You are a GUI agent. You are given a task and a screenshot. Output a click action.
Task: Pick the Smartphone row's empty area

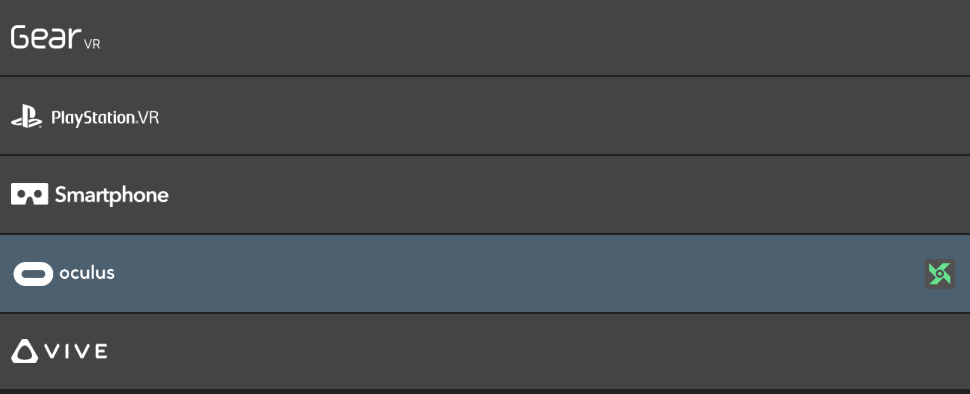pos(557,195)
